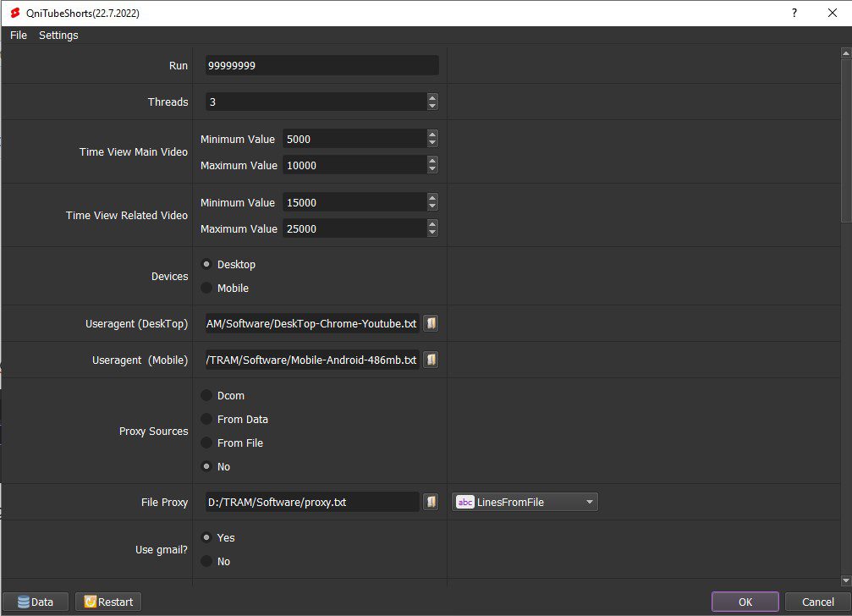
Task: Select No under Proxy Sources
Action: point(206,466)
